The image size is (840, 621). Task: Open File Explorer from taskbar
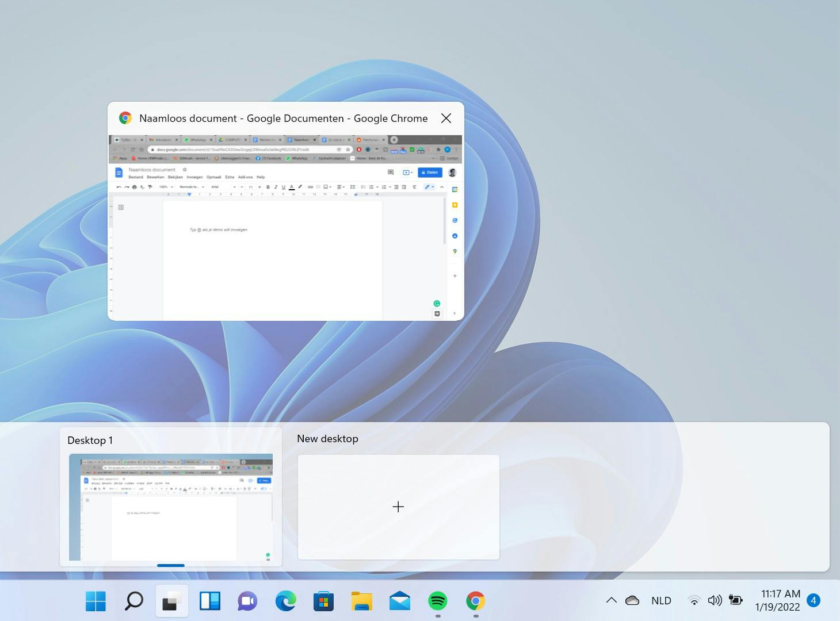361,601
